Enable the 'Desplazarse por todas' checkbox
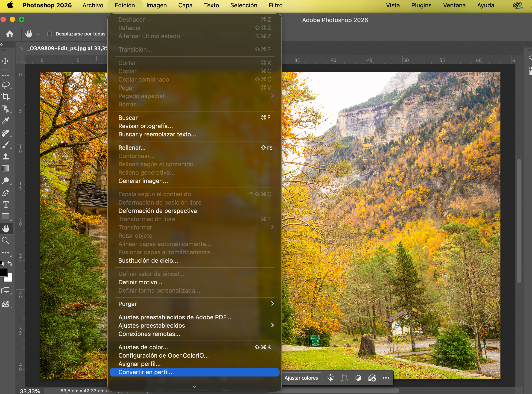The height and width of the screenshot is (394, 532). (x=50, y=34)
